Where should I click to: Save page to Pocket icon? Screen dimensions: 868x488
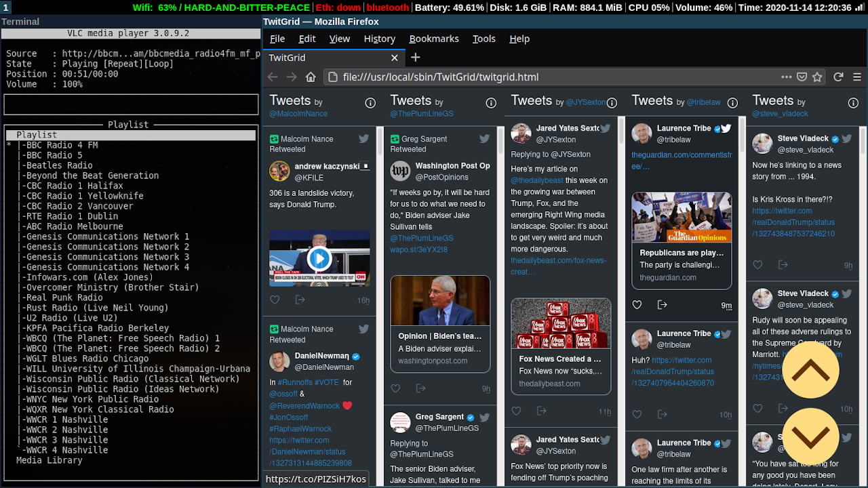point(802,77)
